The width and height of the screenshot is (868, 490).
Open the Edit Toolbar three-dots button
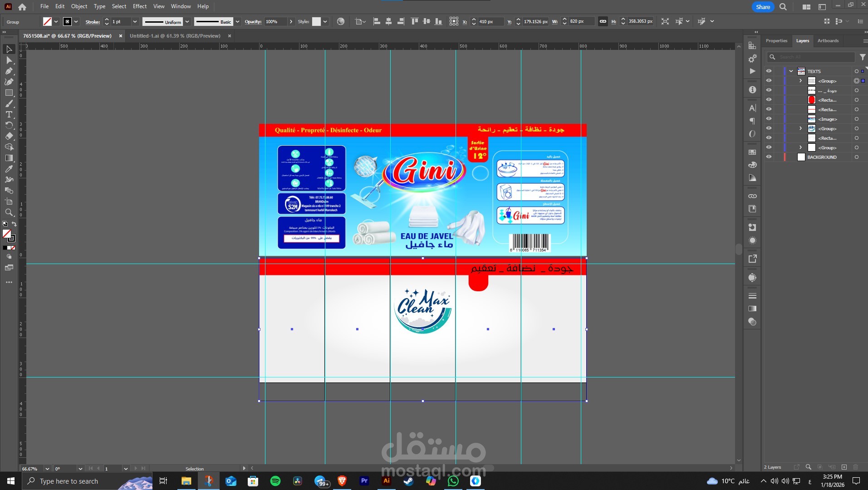[x=9, y=282]
